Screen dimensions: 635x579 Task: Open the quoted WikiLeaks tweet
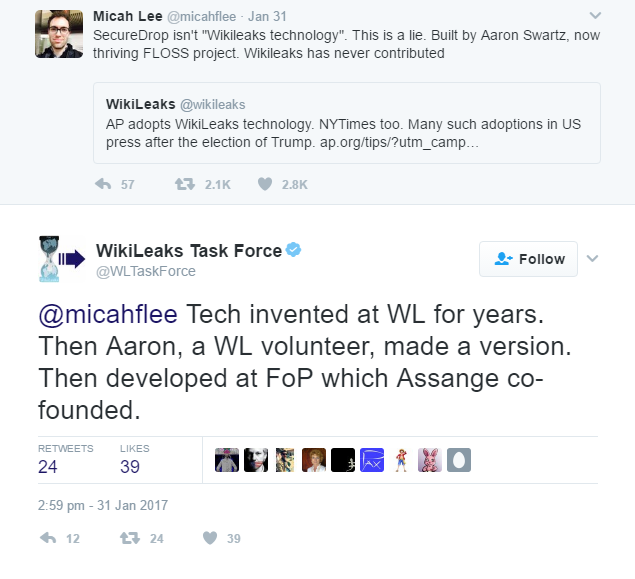point(346,123)
